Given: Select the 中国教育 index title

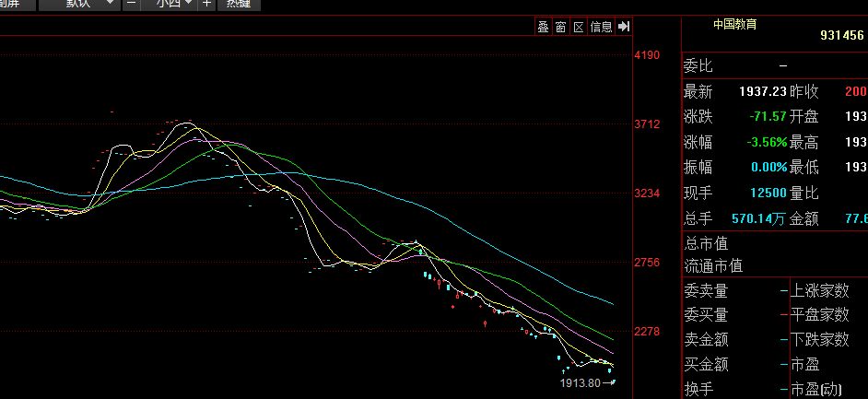Looking at the screenshot, I should [x=734, y=25].
